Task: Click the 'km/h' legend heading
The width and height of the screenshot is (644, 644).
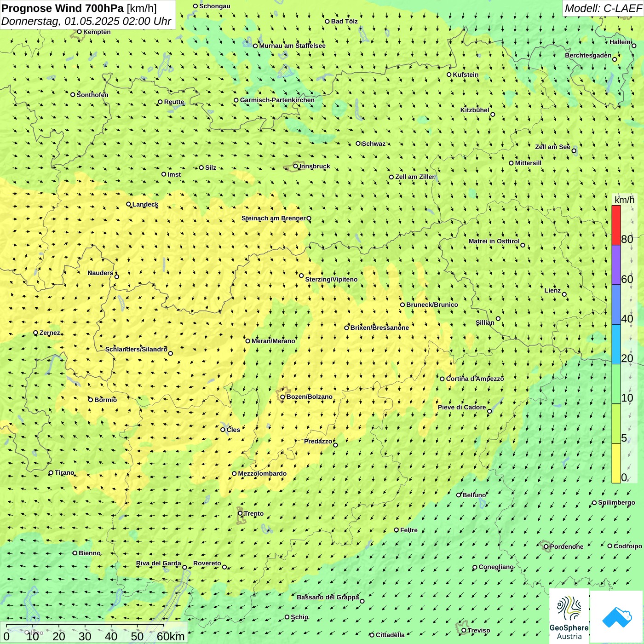Action: point(624,199)
